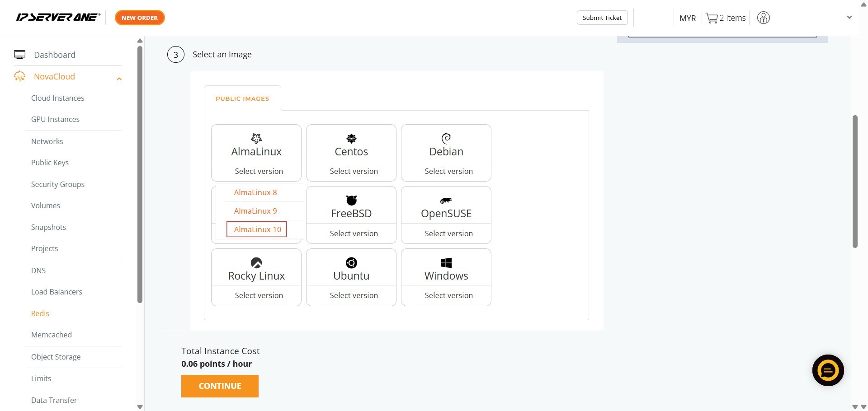The width and height of the screenshot is (868, 411).
Task: Click the Debian swirl icon
Action: tap(446, 138)
